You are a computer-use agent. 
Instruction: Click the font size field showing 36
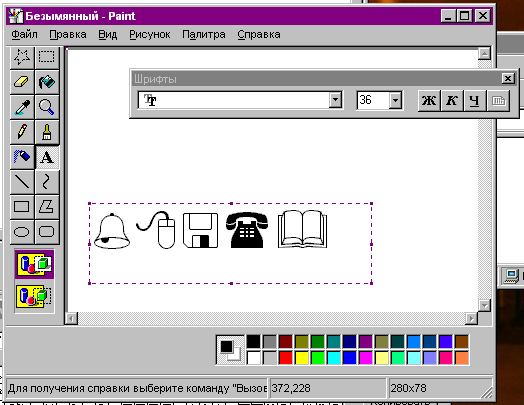pyautogui.click(x=373, y=100)
